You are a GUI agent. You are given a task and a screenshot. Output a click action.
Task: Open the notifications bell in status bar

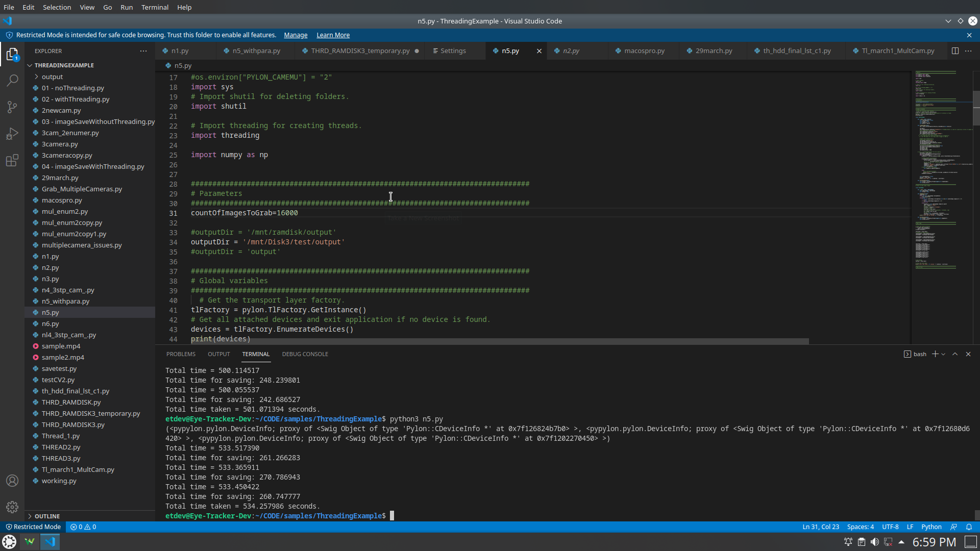coord(969,527)
